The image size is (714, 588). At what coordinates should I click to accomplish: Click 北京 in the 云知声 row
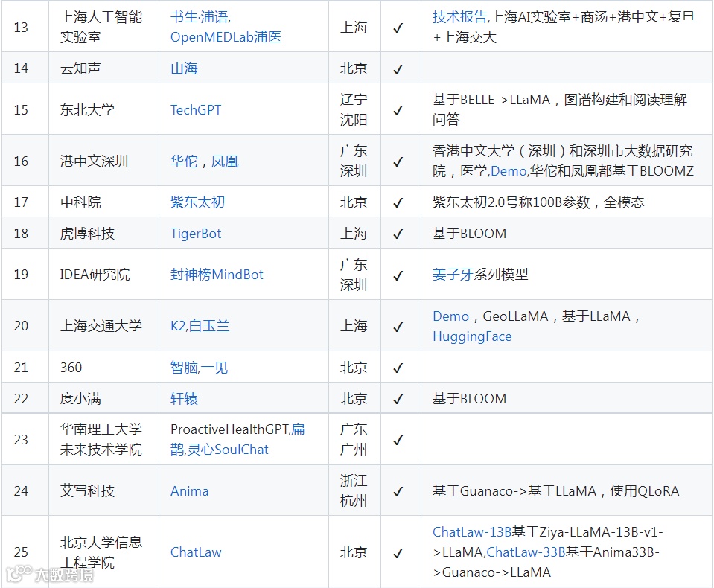[354, 68]
